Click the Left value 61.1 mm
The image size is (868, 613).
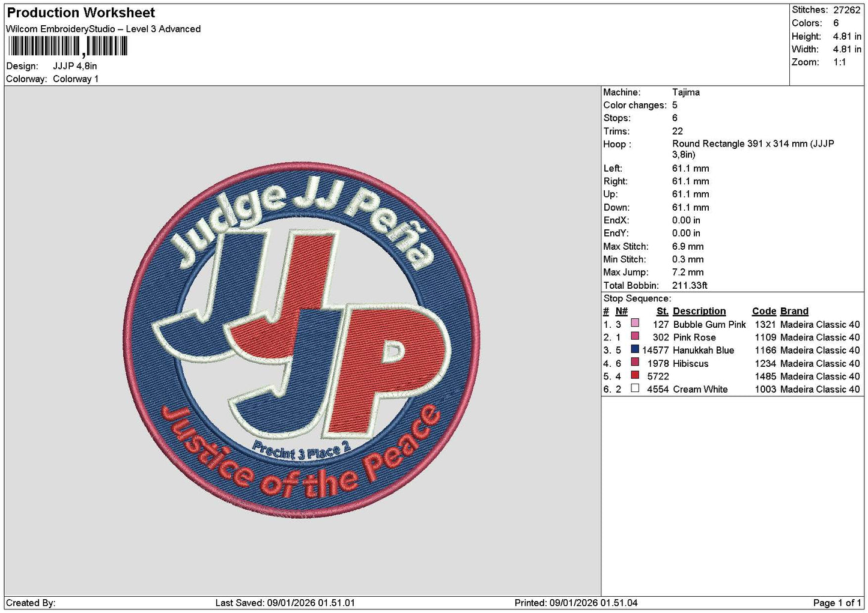coord(691,168)
